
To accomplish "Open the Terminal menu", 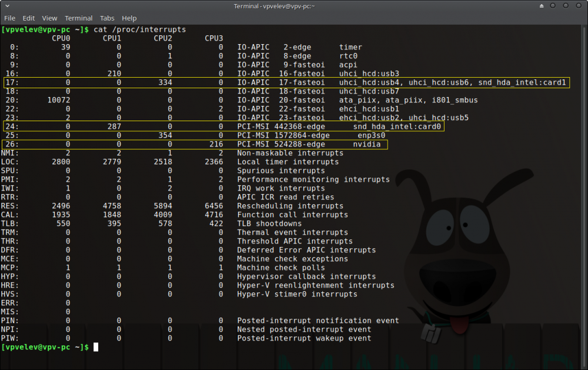I will tap(78, 18).
